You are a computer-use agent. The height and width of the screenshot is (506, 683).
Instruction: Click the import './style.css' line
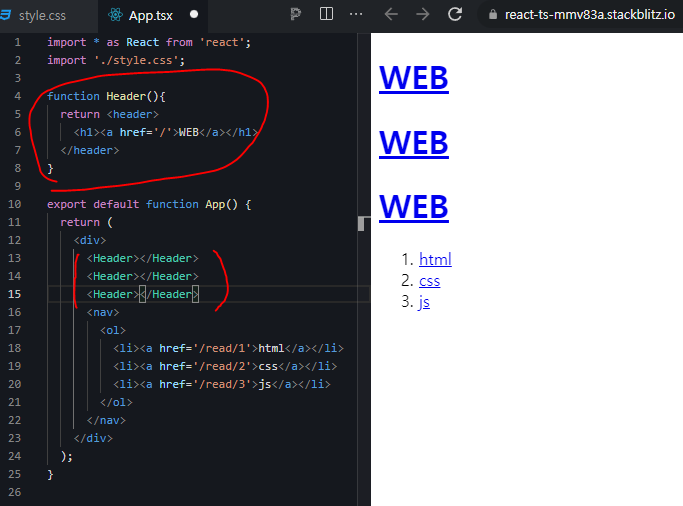(x=116, y=60)
